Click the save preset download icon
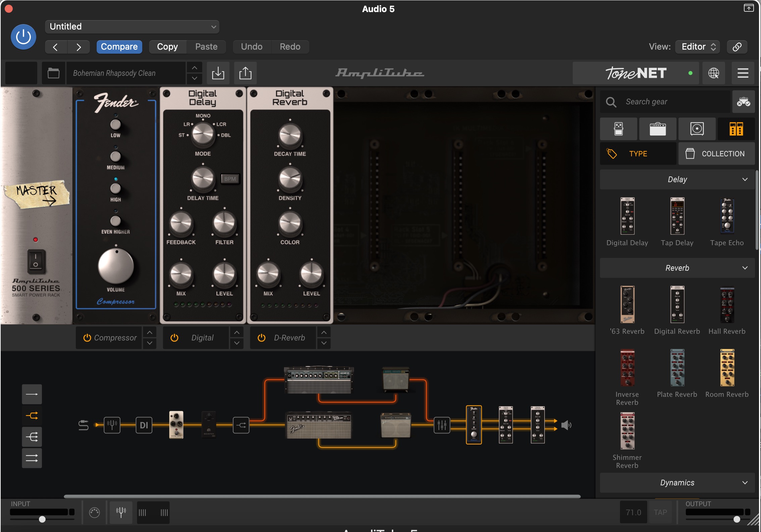The height and width of the screenshot is (532, 761). (x=218, y=73)
